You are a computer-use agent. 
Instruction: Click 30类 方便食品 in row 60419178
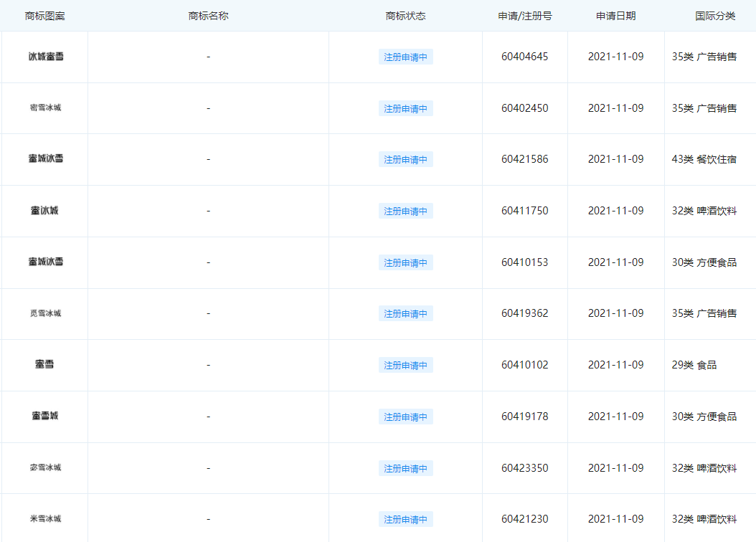coord(704,417)
